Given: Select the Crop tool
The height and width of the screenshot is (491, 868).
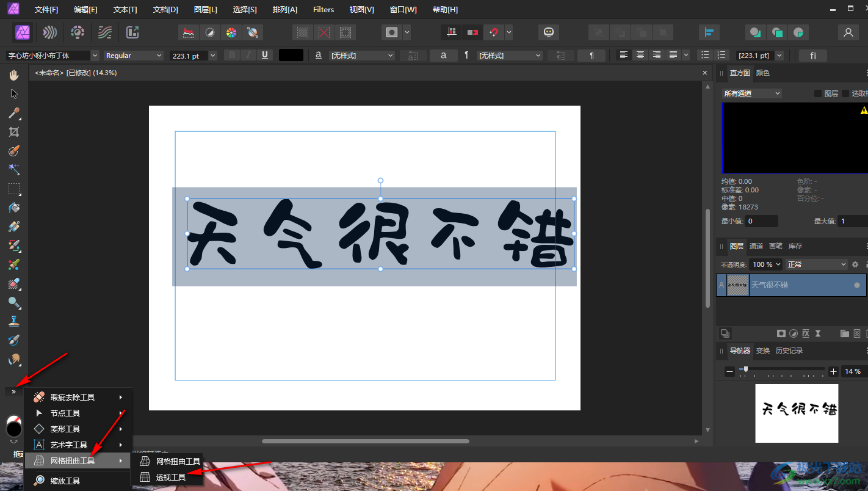Looking at the screenshot, I should pyautogui.click(x=13, y=132).
